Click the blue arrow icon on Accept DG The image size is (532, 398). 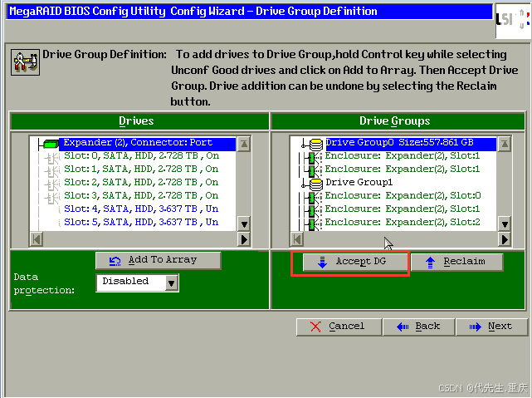(322, 262)
